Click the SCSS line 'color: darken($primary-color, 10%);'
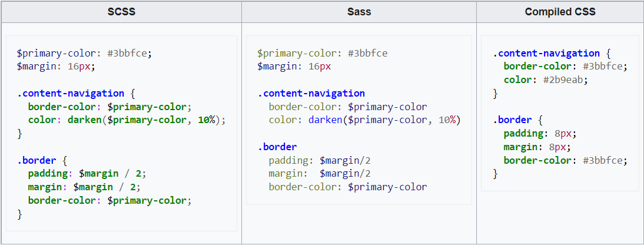The image size is (644, 245). coord(127,120)
